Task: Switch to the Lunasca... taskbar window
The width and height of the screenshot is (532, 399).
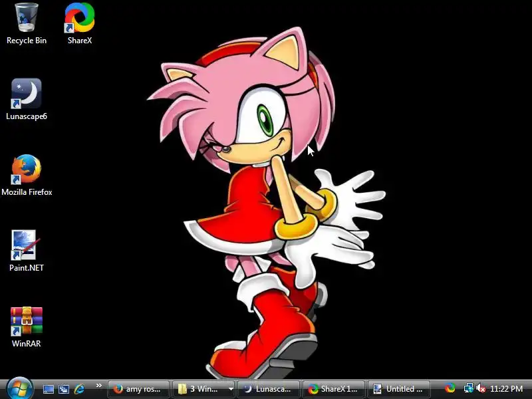Action: [269, 389]
